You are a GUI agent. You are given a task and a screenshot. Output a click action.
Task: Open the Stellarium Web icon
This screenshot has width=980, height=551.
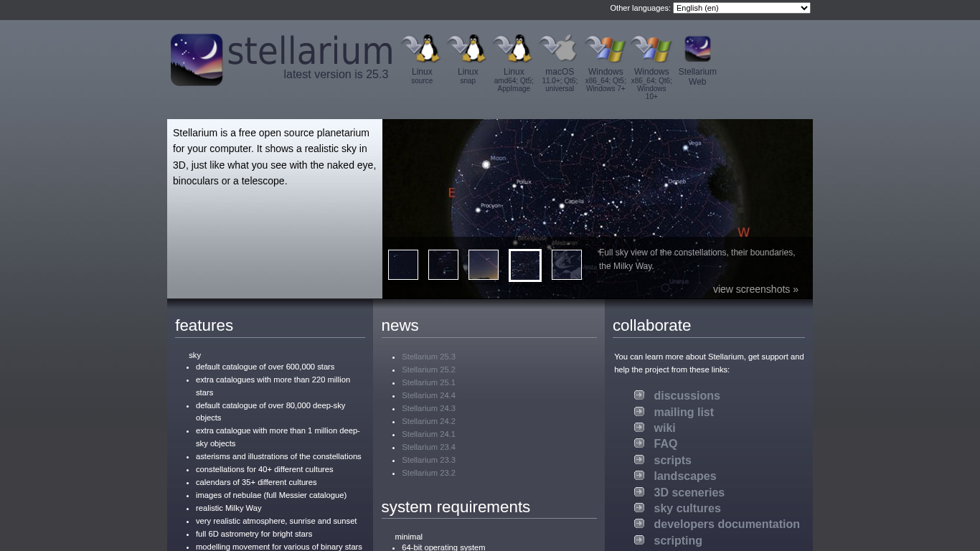click(697, 50)
